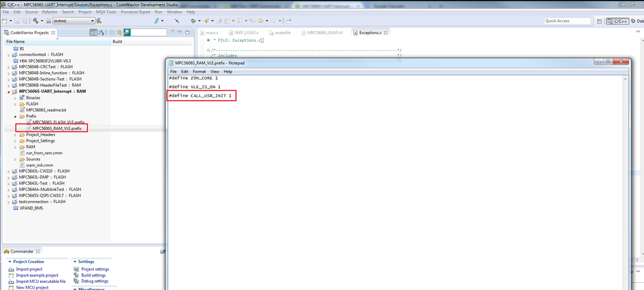Click the CALL_USR_INIT define line in Notepad
Screen dimensions: 644x290
[x=200, y=96]
